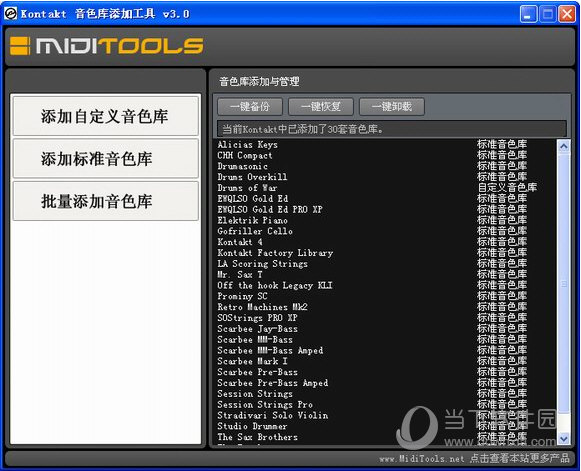
Task: Select CHH Compact library row
Action: tap(385, 155)
